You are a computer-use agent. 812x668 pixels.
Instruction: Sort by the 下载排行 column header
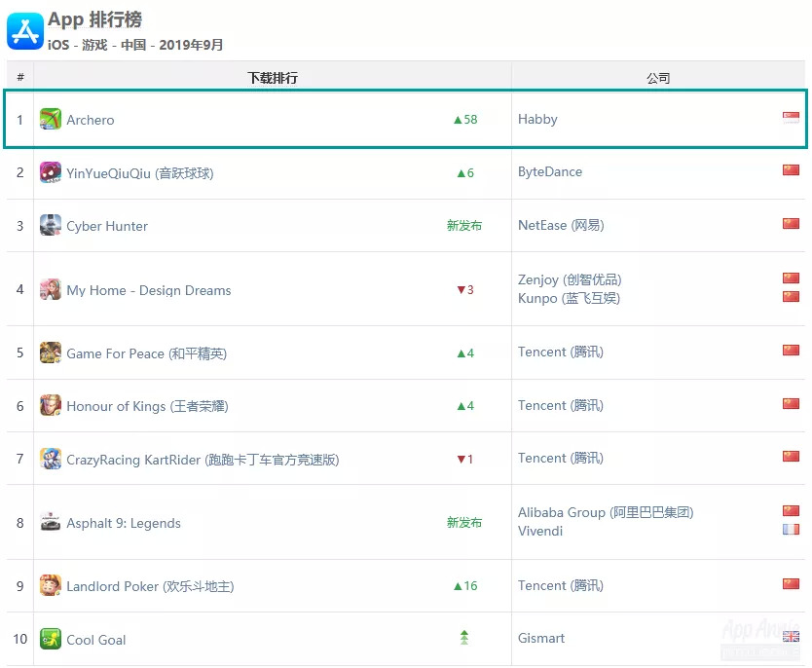click(x=273, y=78)
